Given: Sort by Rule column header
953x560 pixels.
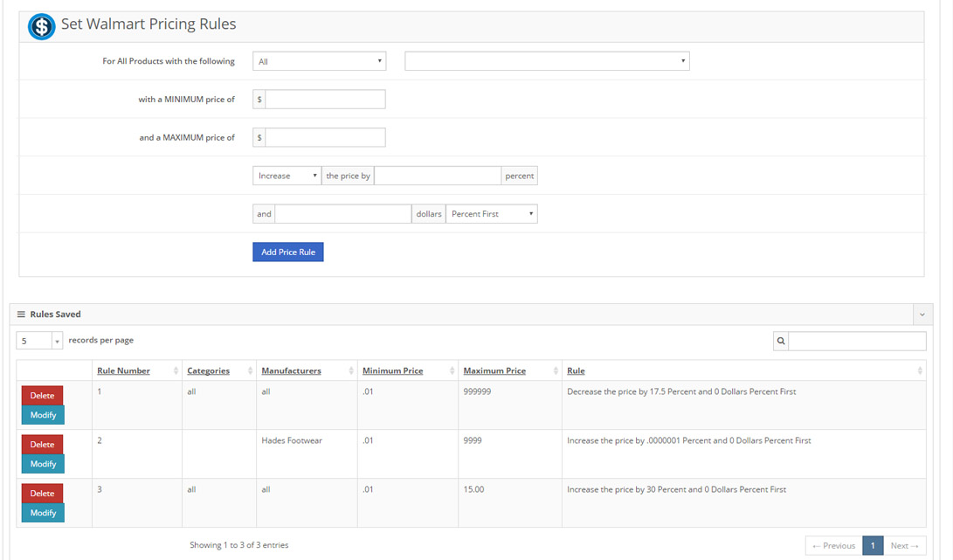Looking at the screenshot, I should click(576, 371).
